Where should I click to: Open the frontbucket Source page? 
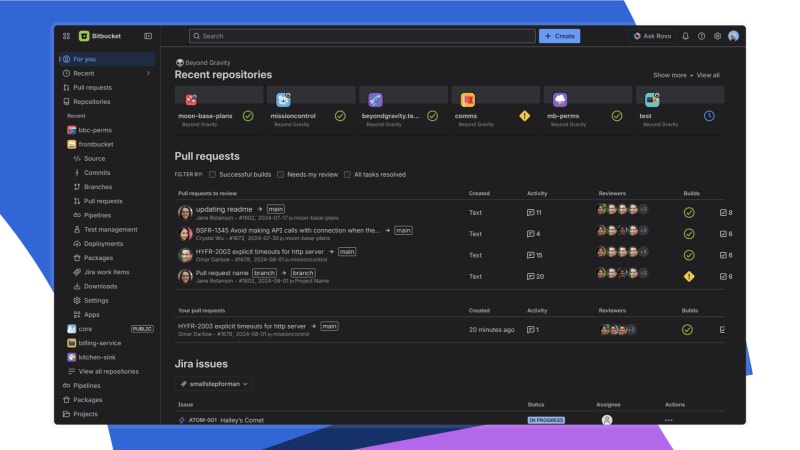[94, 159]
